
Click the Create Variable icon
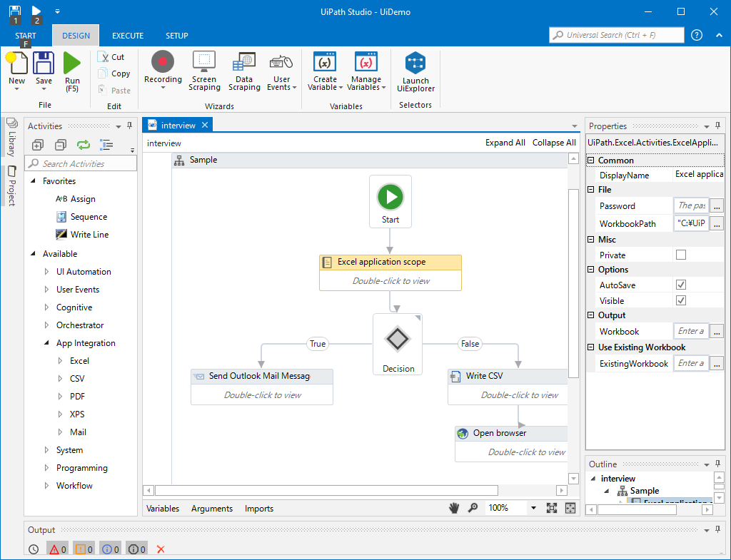point(325,63)
